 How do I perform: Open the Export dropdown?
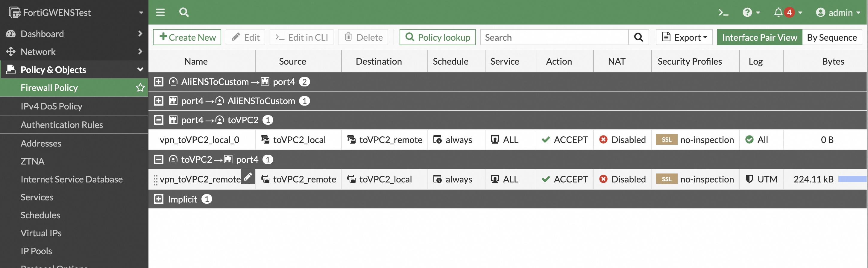(684, 37)
